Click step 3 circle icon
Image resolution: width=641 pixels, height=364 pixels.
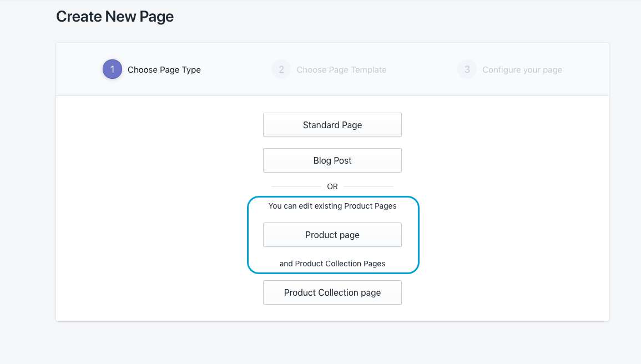coord(467,69)
